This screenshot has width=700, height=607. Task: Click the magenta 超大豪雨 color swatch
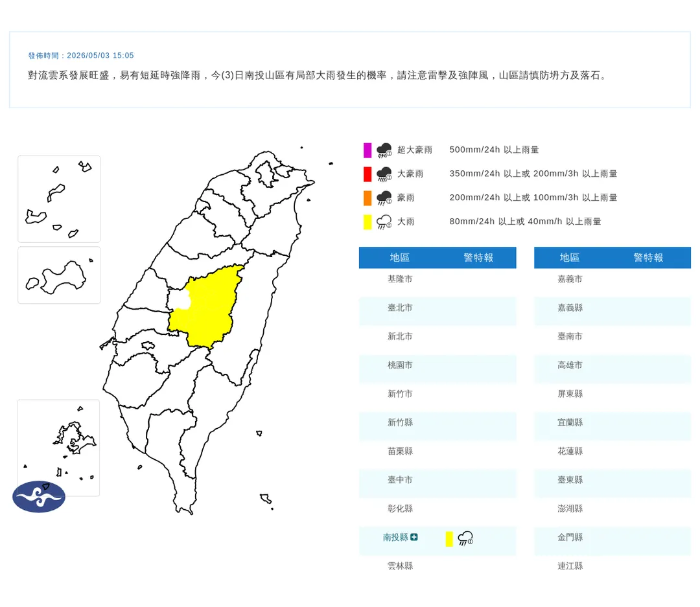367,150
